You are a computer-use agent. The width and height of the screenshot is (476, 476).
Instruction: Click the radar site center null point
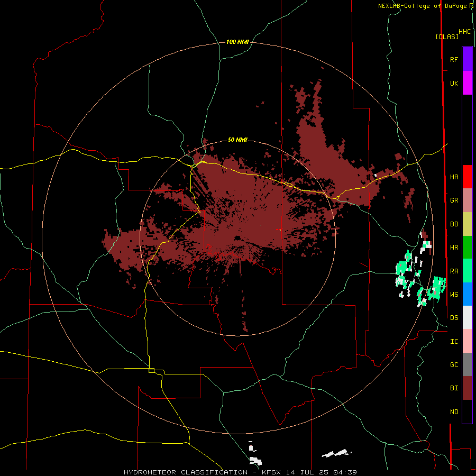pos(237,237)
